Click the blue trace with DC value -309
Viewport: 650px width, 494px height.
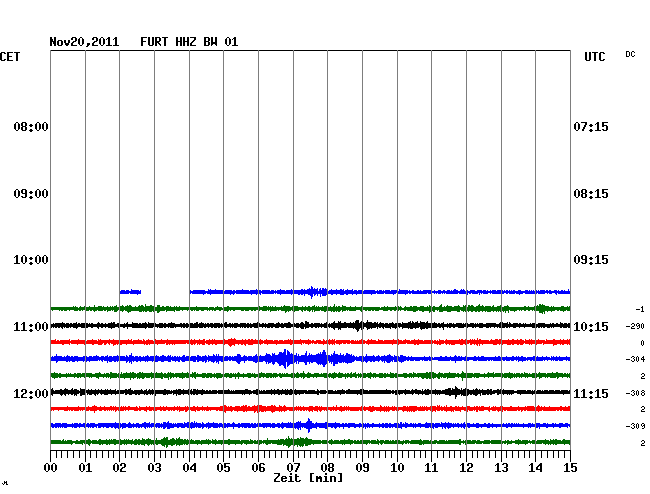point(310,425)
